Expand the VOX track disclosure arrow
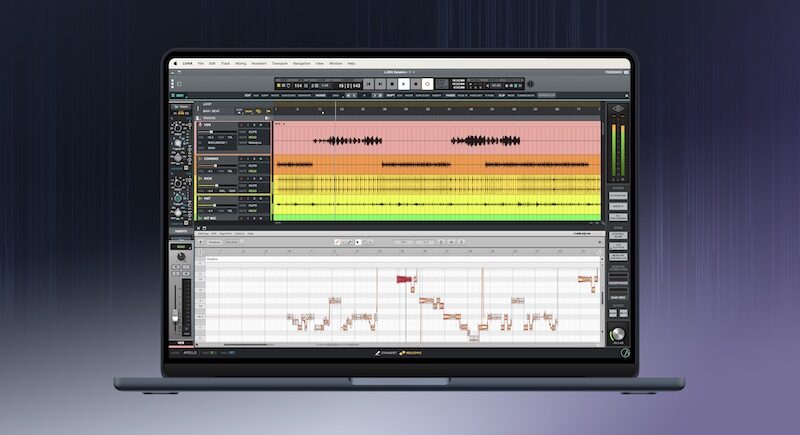Screen dimensions: 800x435 tap(199, 125)
